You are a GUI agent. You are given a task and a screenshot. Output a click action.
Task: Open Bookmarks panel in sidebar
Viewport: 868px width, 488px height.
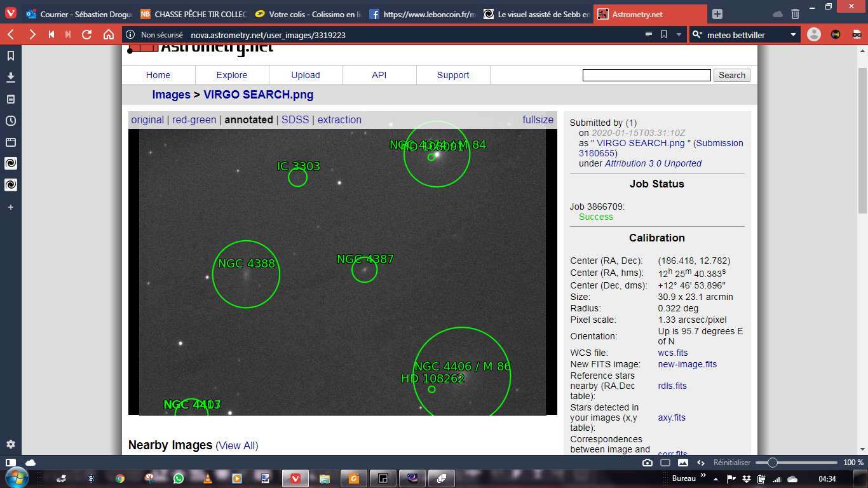point(11,56)
